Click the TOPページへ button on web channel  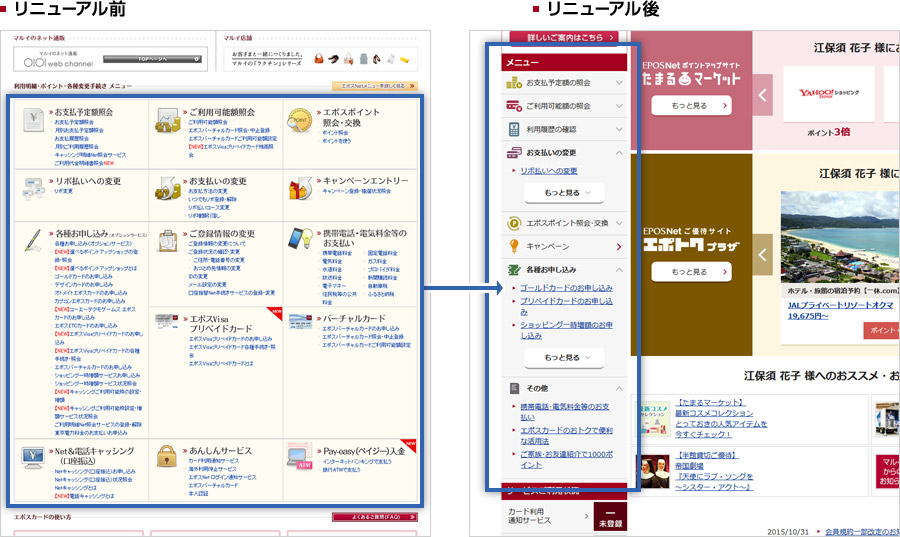click(152, 59)
